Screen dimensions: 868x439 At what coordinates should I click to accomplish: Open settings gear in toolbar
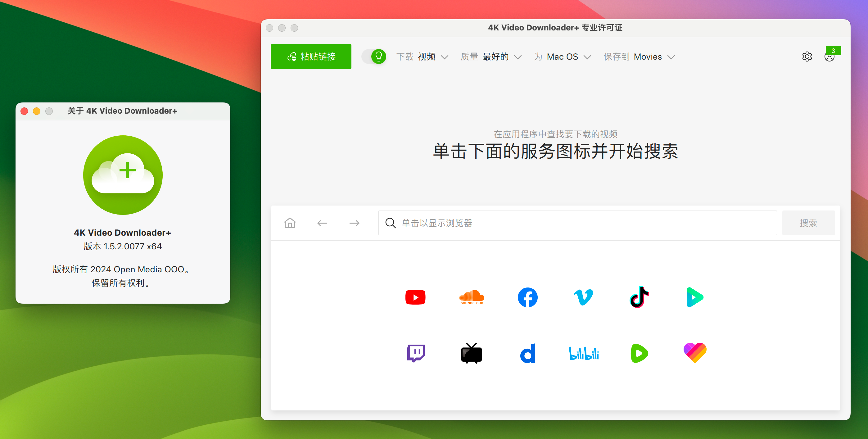click(x=807, y=57)
